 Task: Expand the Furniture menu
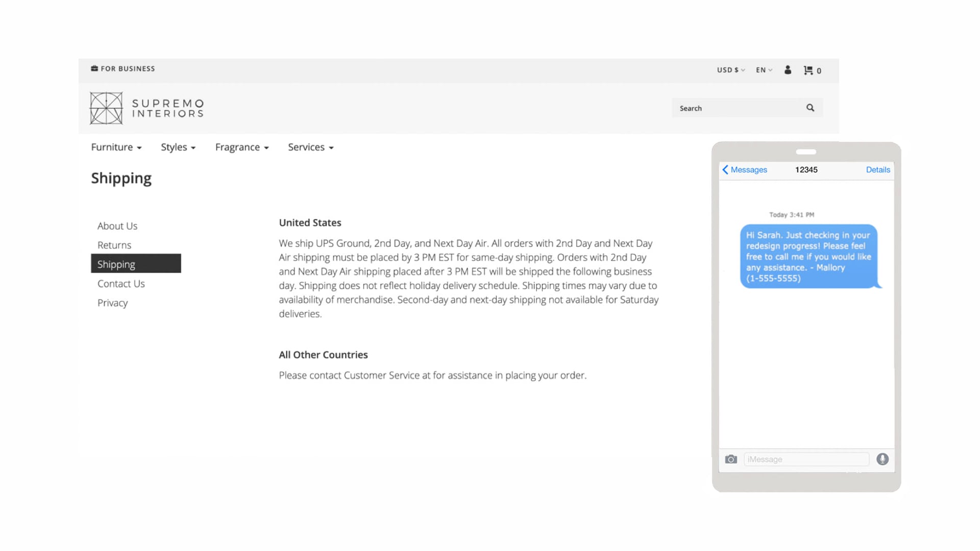tap(116, 147)
